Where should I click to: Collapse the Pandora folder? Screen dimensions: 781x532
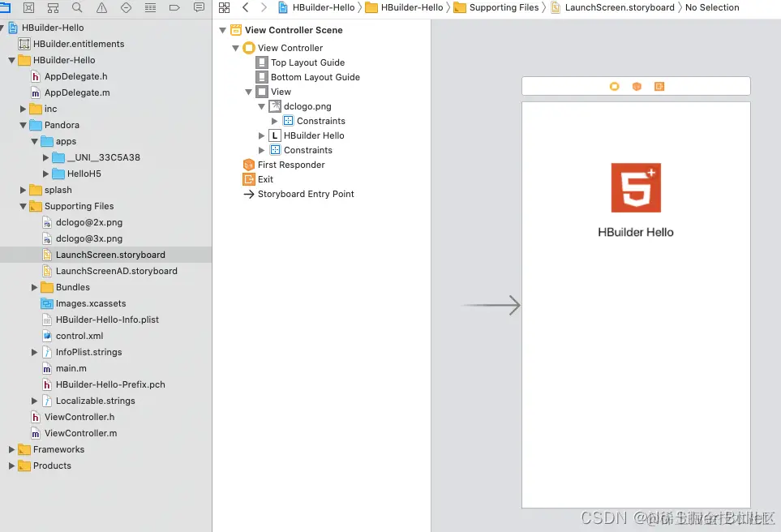(x=23, y=125)
